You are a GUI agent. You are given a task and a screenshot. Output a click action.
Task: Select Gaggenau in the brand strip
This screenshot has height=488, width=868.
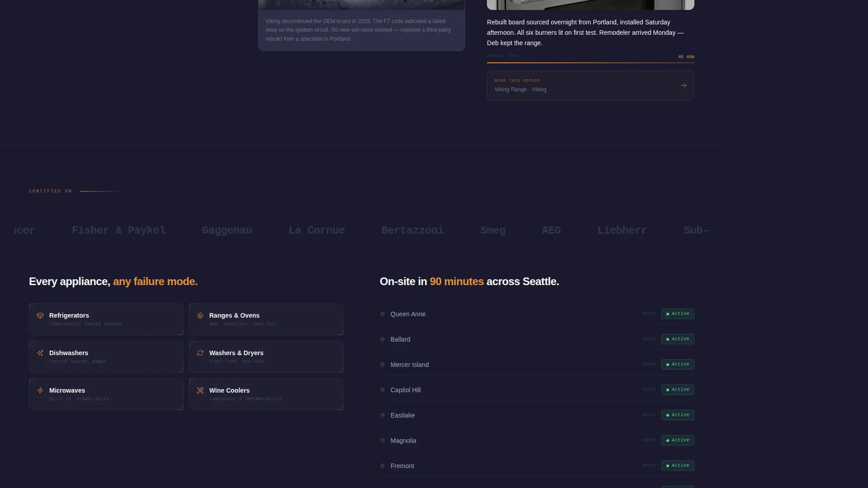click(227, 230)
